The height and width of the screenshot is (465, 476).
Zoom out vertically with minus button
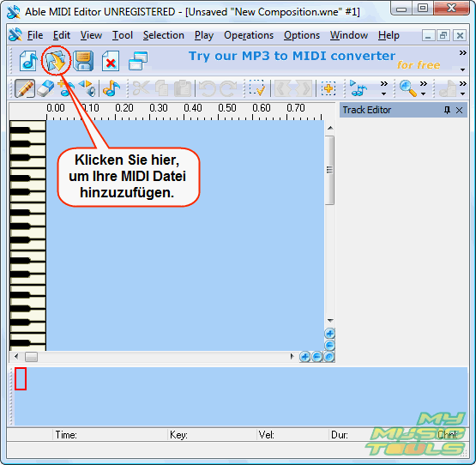[x=329, y=346]
